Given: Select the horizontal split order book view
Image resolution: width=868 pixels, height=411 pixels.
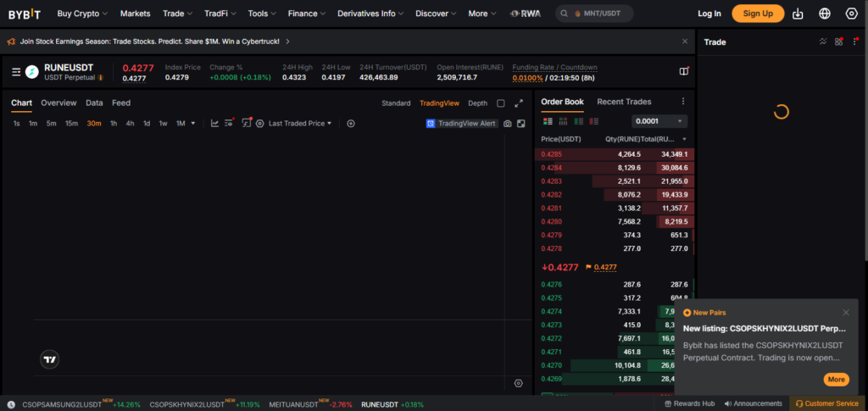Looking at the screenshot, I should coord(563,121).
